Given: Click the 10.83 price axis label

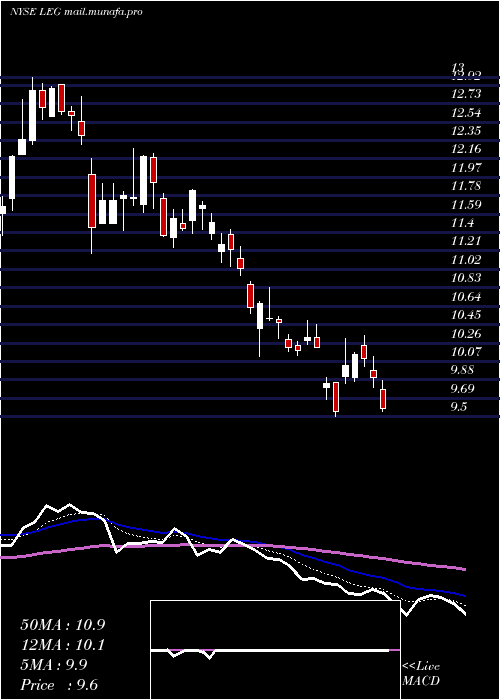Looking at the screenshot, I should coord(466,279).
